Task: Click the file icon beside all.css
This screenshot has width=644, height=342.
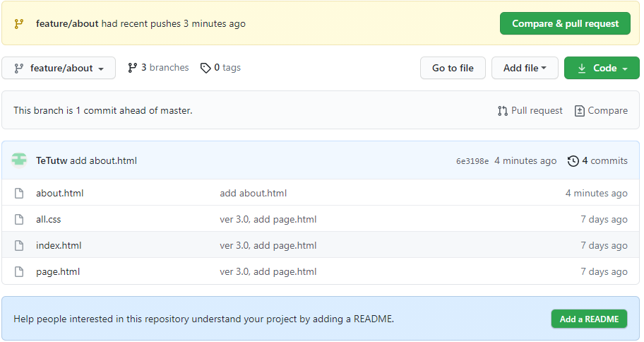Action: [20, 219]
